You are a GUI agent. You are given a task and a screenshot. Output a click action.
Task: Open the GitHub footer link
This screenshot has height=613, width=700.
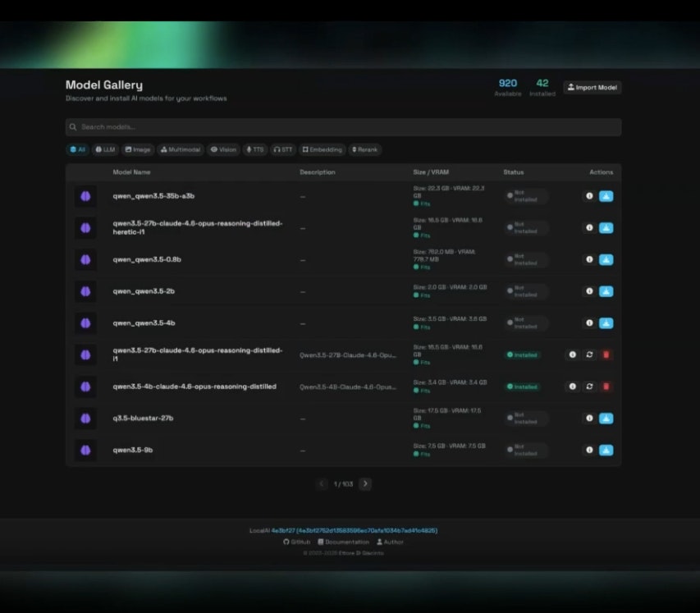coord(296,542)
